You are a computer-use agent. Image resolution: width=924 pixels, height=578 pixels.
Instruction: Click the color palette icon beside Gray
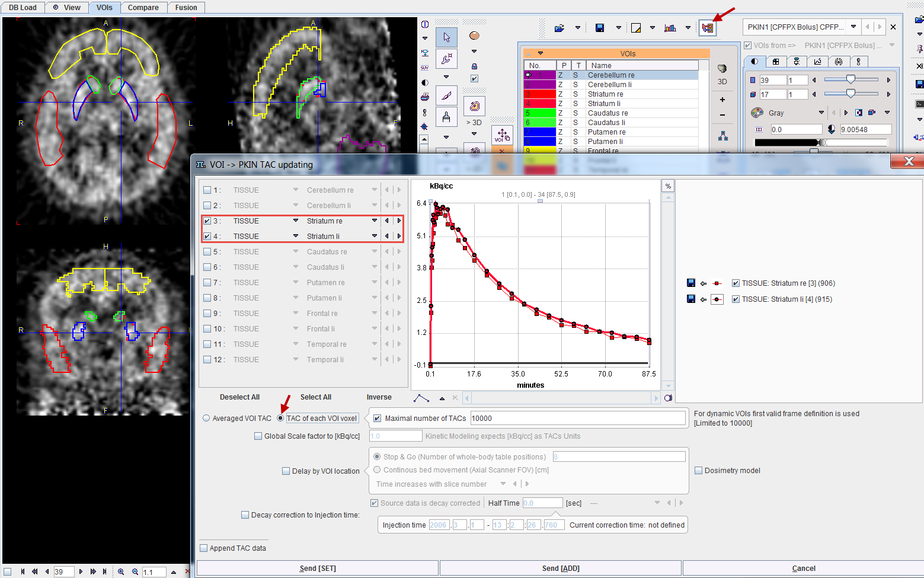(x=757, y=113)
